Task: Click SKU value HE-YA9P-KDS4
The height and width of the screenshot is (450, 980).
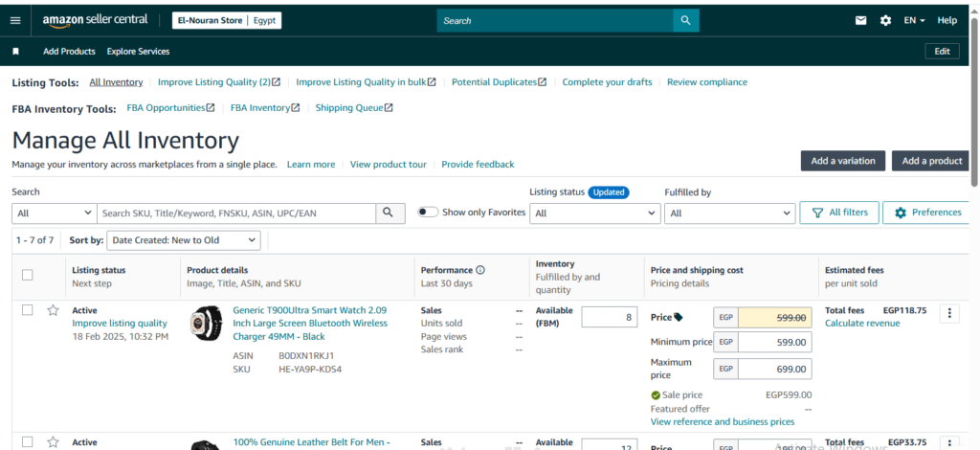Action: coord(310,369)
